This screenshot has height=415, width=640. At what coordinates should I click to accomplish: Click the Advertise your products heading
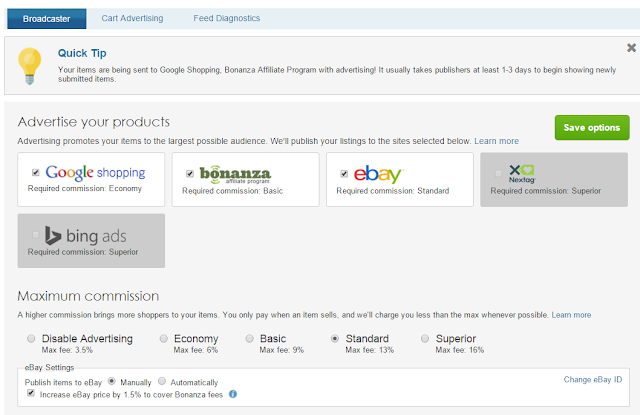[x=93, y=122]
